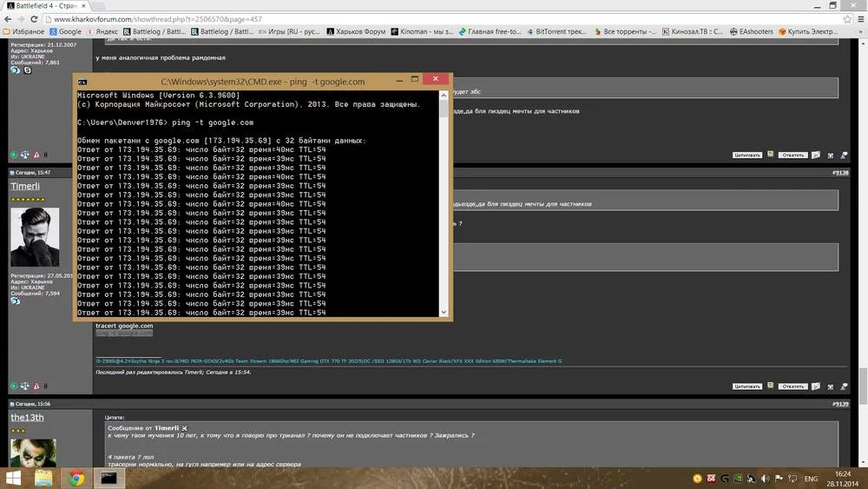Click the up arrow of the CMD scrollbar

444,96
